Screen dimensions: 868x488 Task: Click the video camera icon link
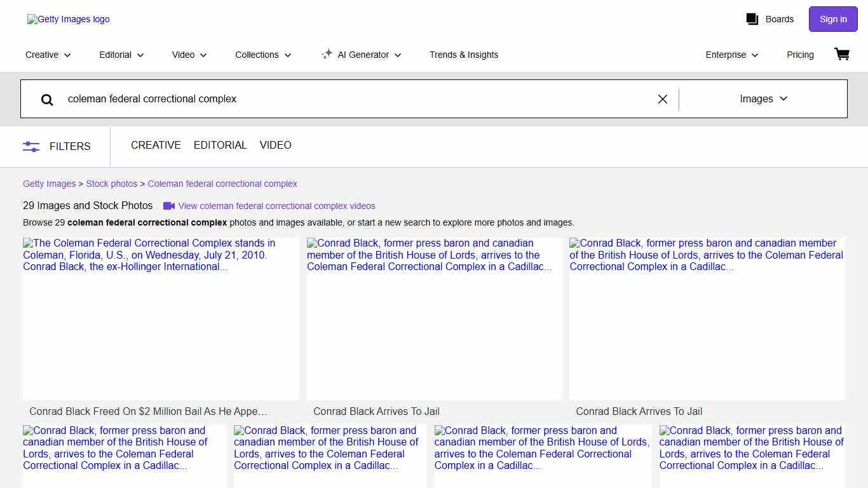click(x=169, y=206)
